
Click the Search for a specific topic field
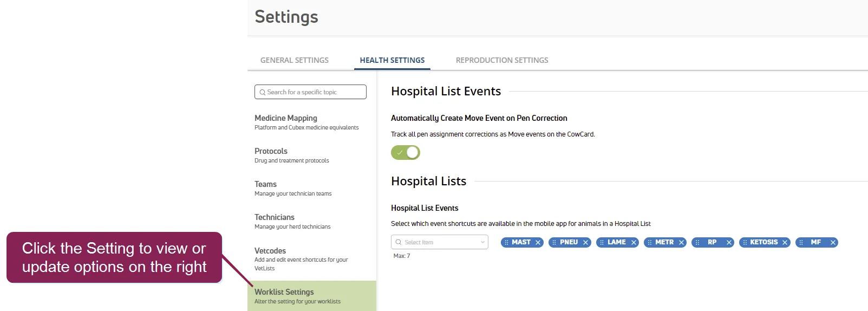tap(310, 92)
